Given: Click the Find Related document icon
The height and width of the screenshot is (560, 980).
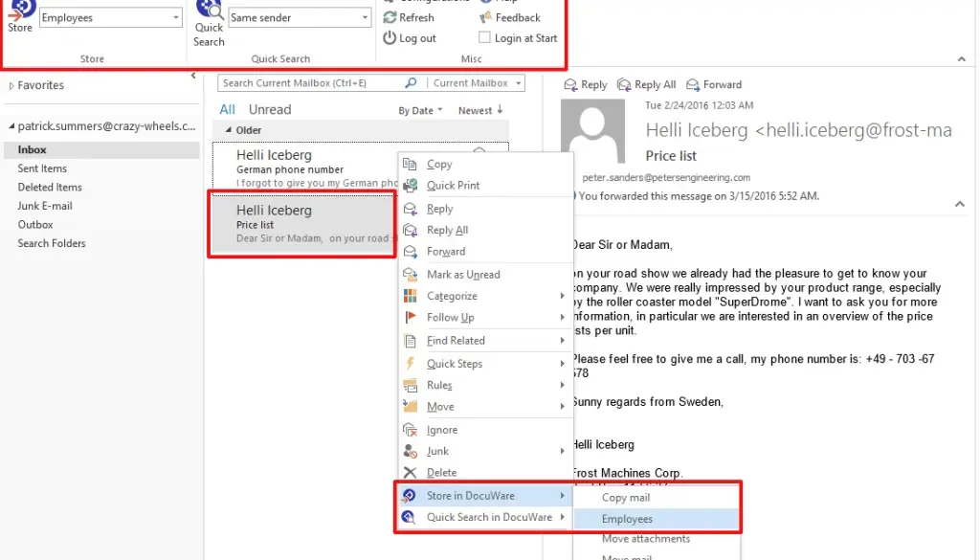Looking at the screenshot, I should [410, 341].
